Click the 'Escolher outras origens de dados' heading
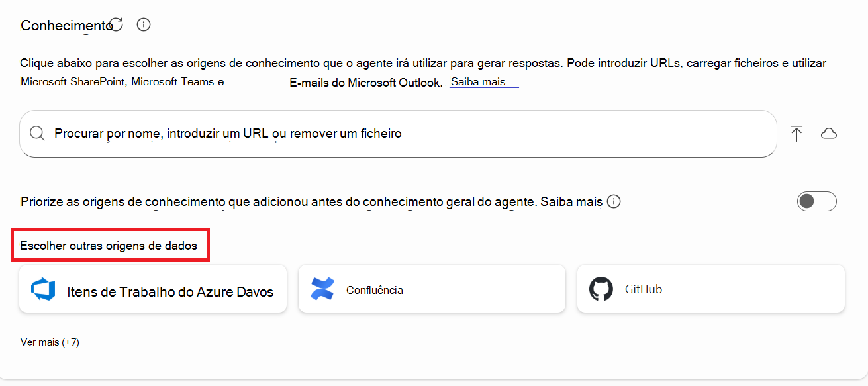This screenshot has width=868, height=386. (110, 245)
